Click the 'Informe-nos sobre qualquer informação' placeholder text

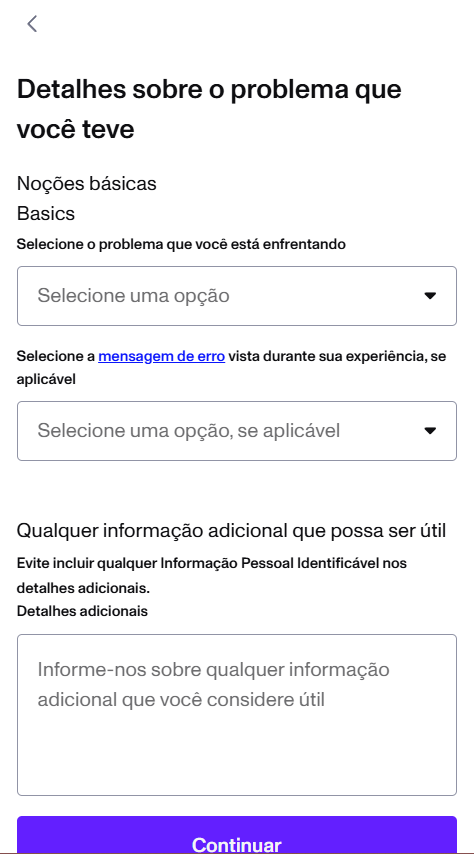(x=214, y=669)
